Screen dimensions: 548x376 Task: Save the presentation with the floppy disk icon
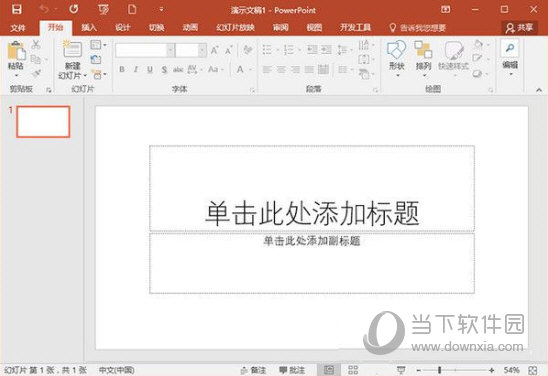(x=16, y=9)
